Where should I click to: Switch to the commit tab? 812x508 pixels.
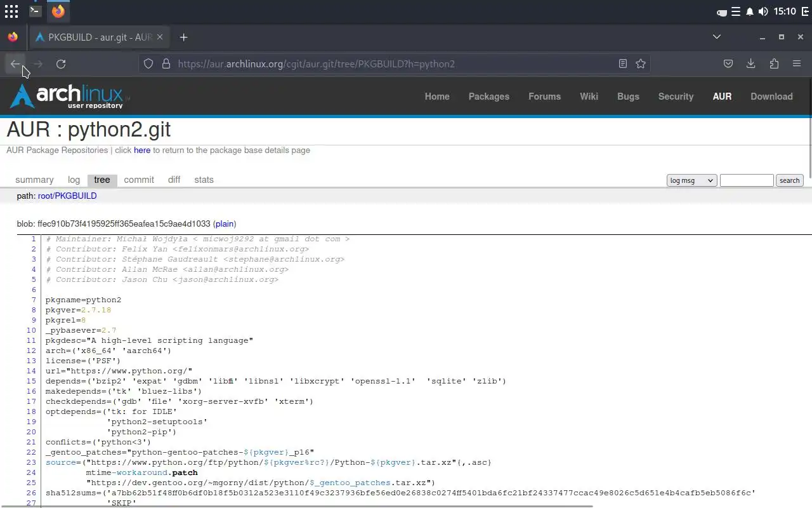[x=139, y=180]
